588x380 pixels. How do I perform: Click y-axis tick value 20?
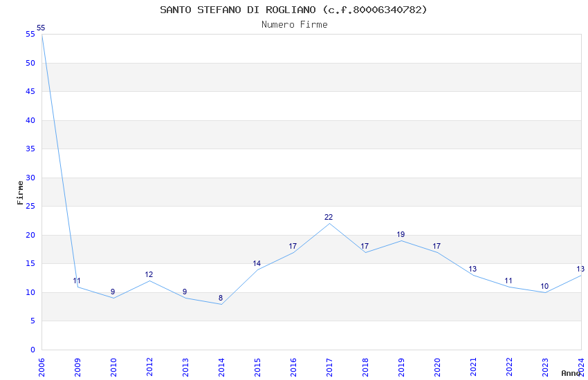(30, 235)
